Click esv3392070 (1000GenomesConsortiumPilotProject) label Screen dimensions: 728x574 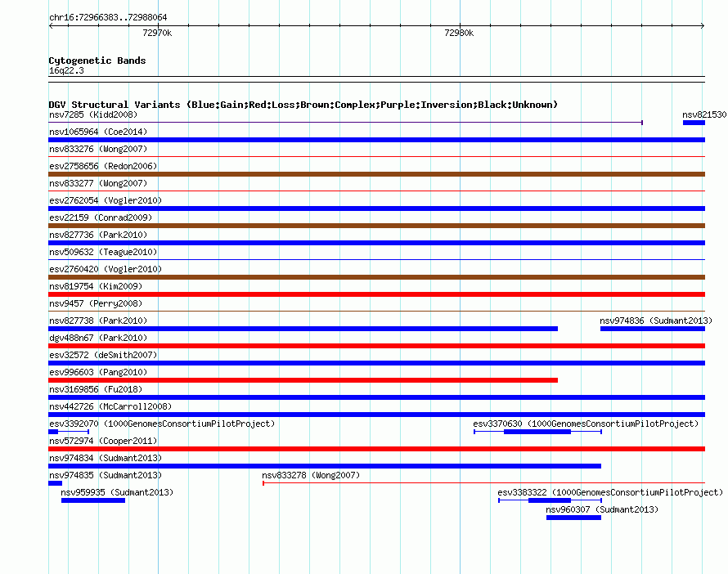pyautogui.click(x=162, y=424)
